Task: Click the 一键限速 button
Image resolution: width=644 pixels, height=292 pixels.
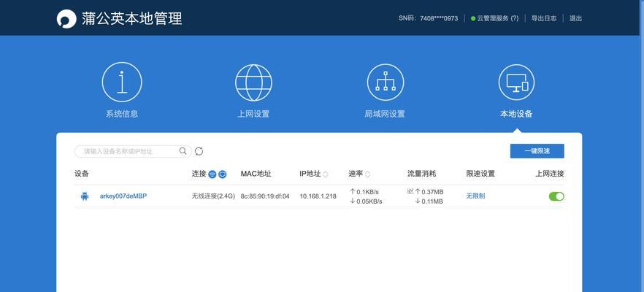Action: pos(537,151)
